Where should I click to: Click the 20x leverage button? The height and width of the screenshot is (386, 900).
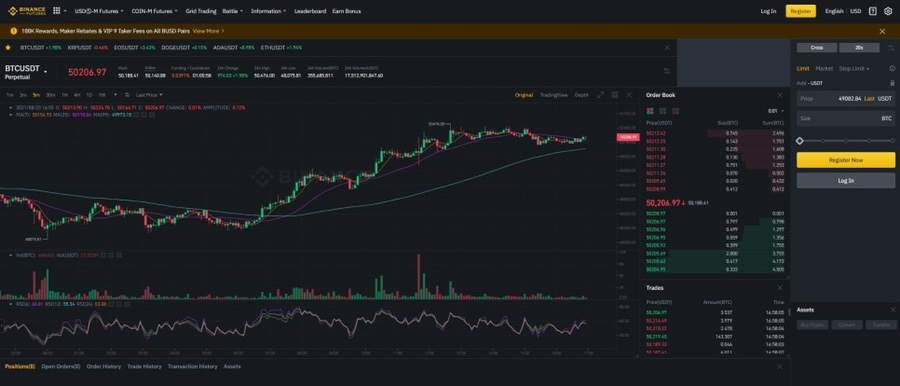click(859, 48)
